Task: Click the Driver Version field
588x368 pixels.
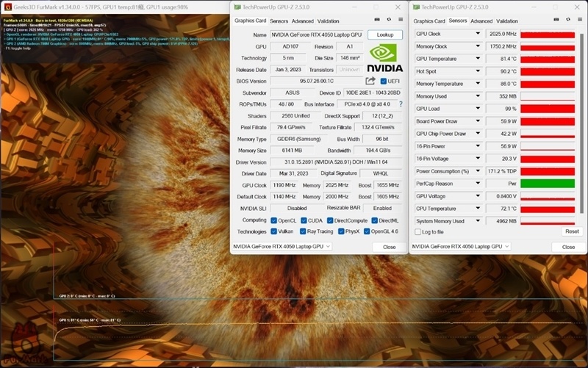Action: [x=336, y=162]
